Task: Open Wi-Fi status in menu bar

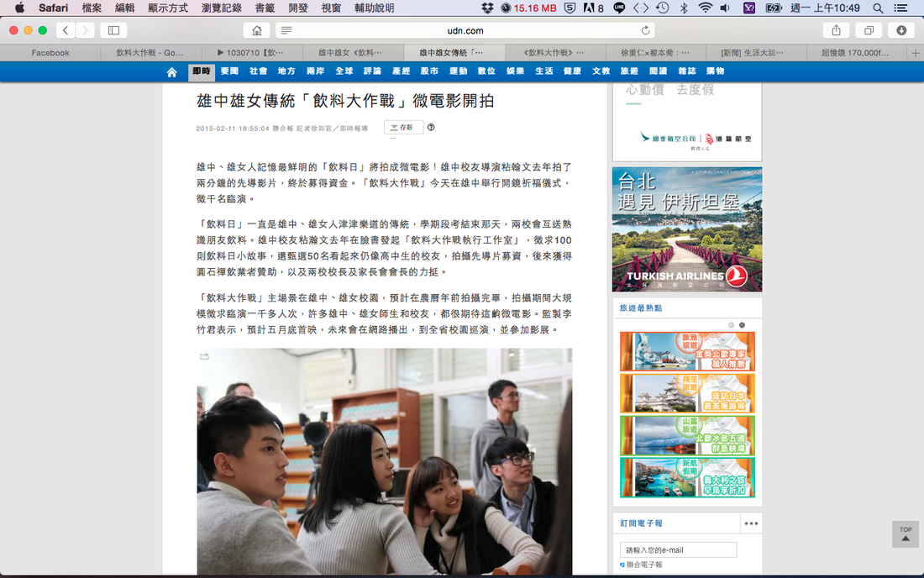Action: (x=705, y=8)
